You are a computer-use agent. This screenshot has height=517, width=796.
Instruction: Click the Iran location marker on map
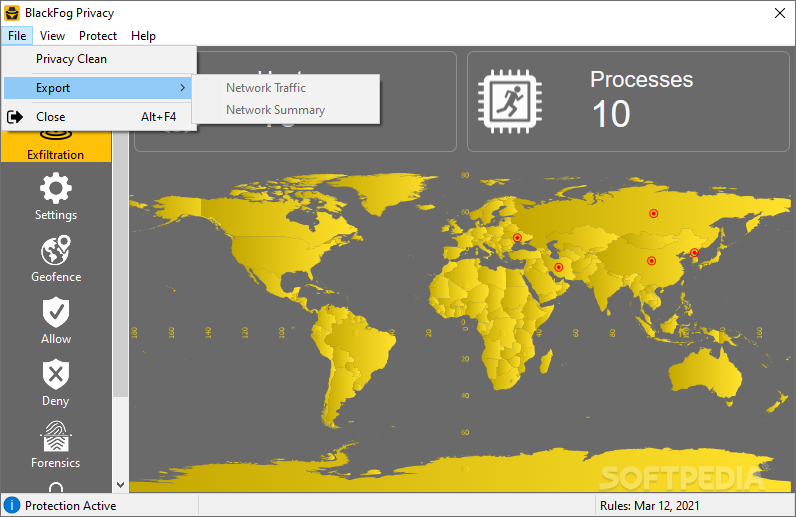click(x=558, y=267)
